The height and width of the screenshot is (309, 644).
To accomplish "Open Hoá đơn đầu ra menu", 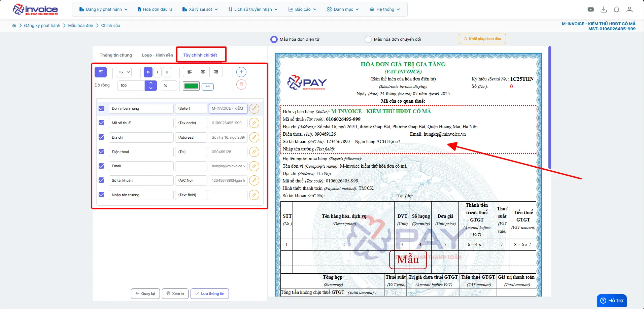I will pos(155,9).
